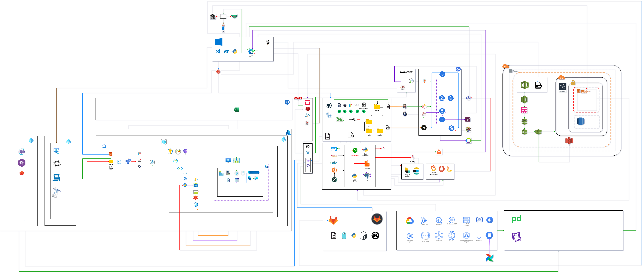This screenshot has height=274, width=644.
Task: Click the requirements TXT file icon
Action: 364,105
